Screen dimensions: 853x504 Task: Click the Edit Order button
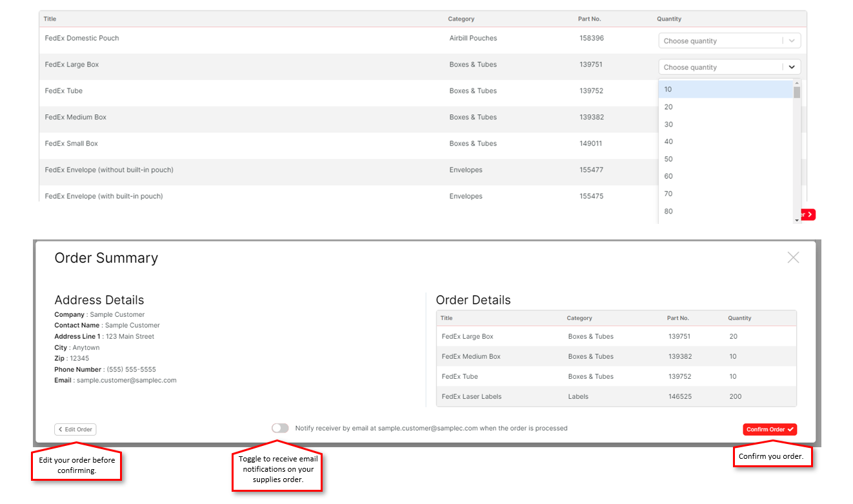click(x=75, y=429)
